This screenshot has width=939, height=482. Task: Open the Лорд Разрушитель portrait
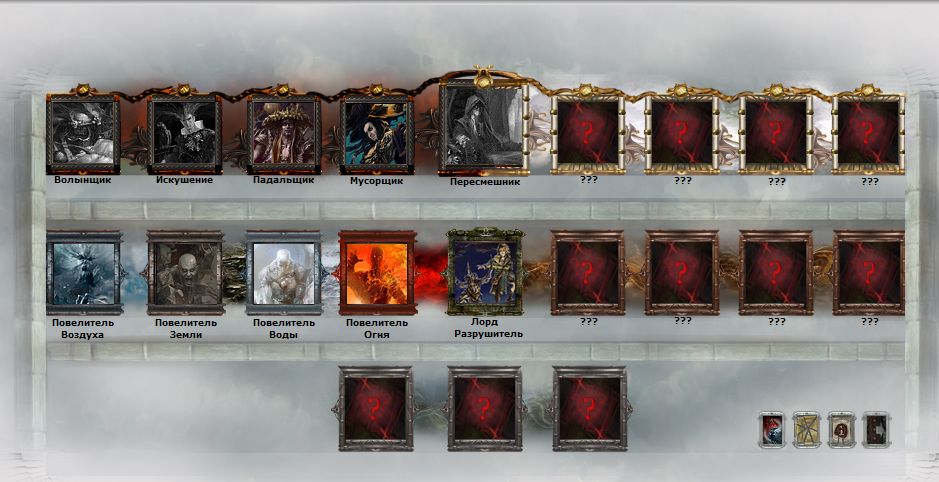click(x=485, y=271)
